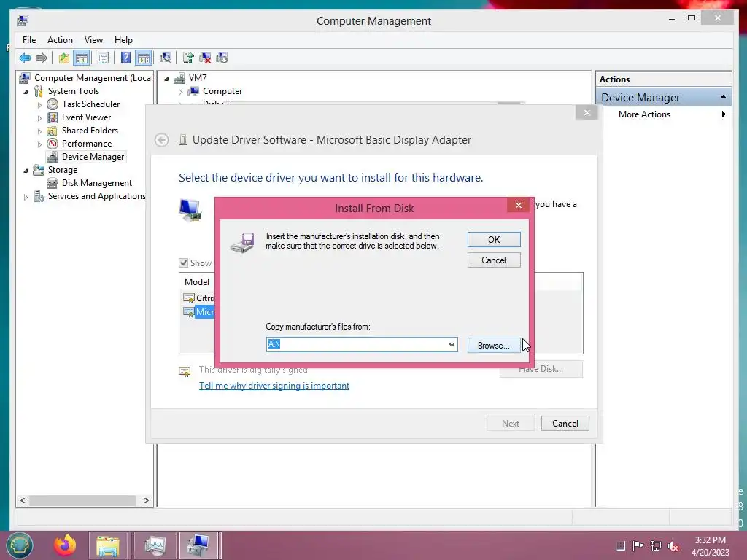Click More Actions in Actions pane

pos(644,114)
